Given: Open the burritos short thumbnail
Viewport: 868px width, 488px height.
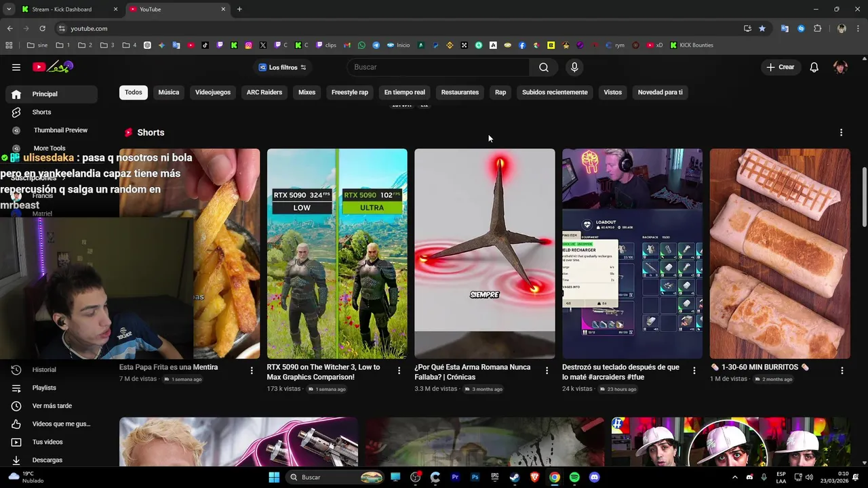Looking at the screenshot, I should pyautogui.click(x=780, y=253).
